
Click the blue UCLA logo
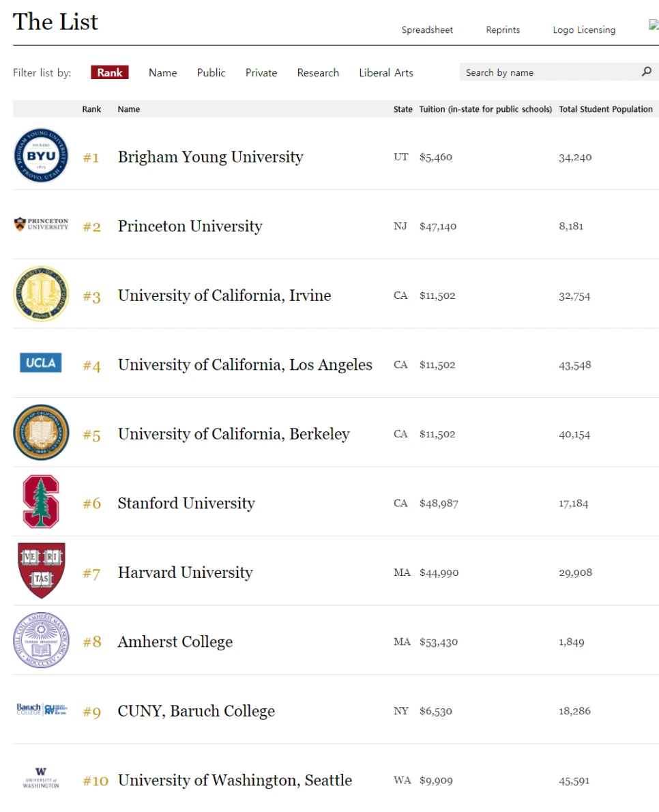click(41, 362)
